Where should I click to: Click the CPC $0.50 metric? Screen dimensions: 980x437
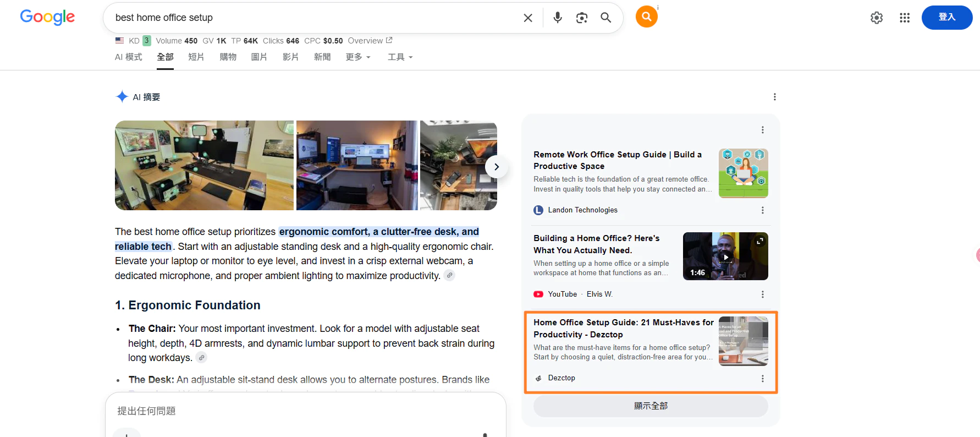[323, 41]
